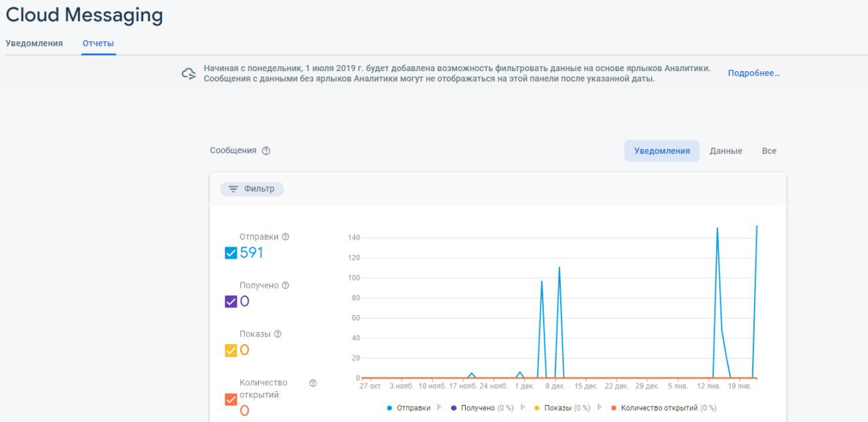Screen dimensions: 868x422
Task: Click the cloud sync icon in banner
Action: tap(189, 73)
